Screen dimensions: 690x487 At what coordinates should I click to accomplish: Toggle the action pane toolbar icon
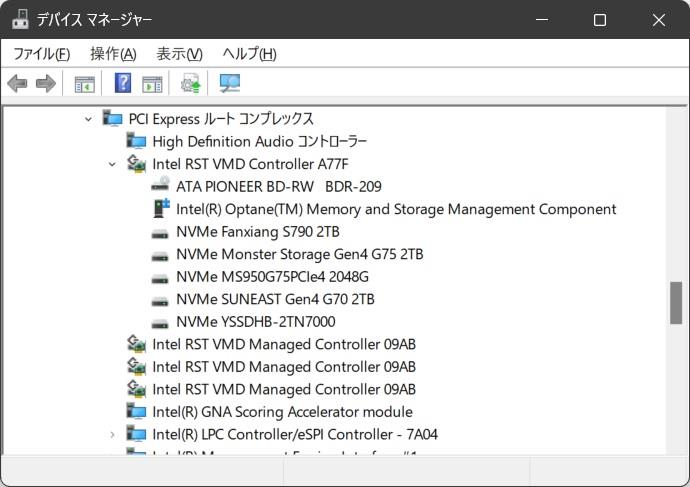152,84
